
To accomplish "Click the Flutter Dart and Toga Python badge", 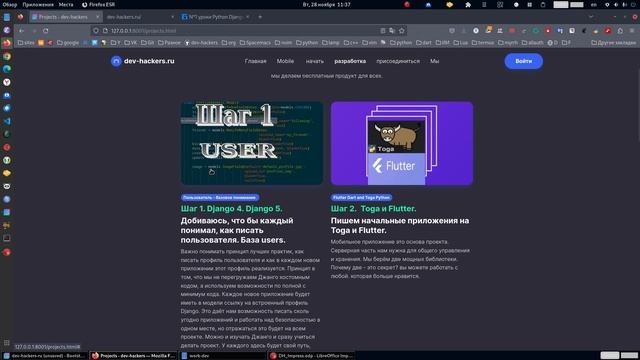I will pyautogui.click(x=361, y=198).
